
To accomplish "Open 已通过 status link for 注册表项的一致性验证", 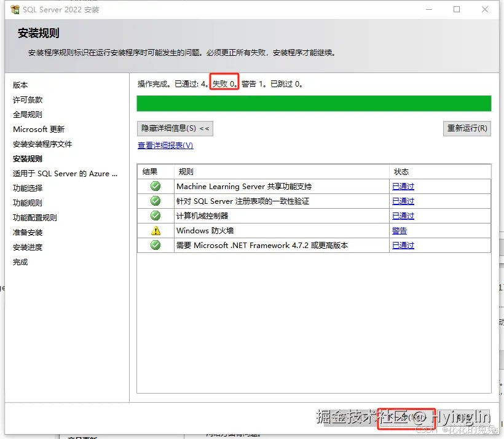I will 403,201.
